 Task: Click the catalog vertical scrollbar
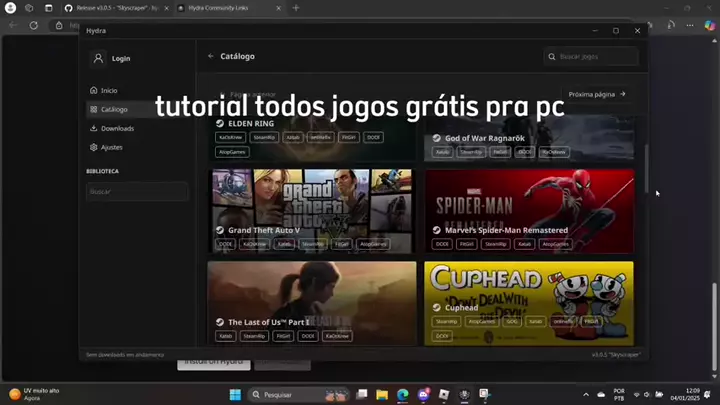(646, 165)
